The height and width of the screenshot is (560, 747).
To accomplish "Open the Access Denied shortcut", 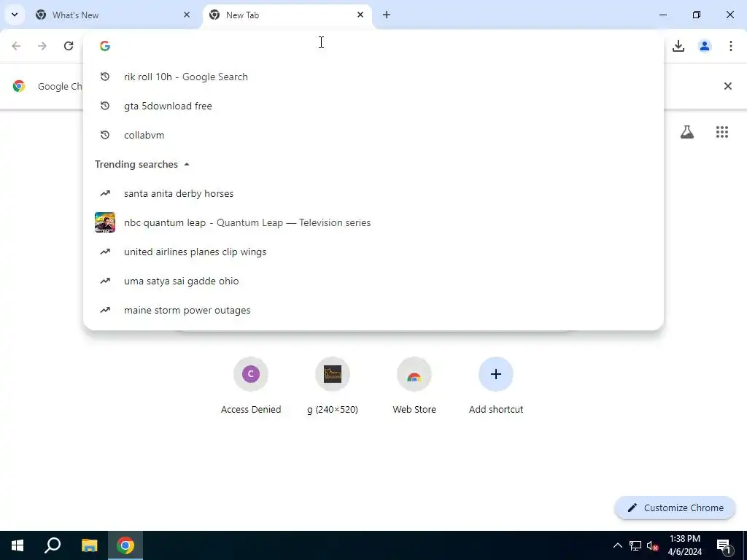I will [251, 386].
